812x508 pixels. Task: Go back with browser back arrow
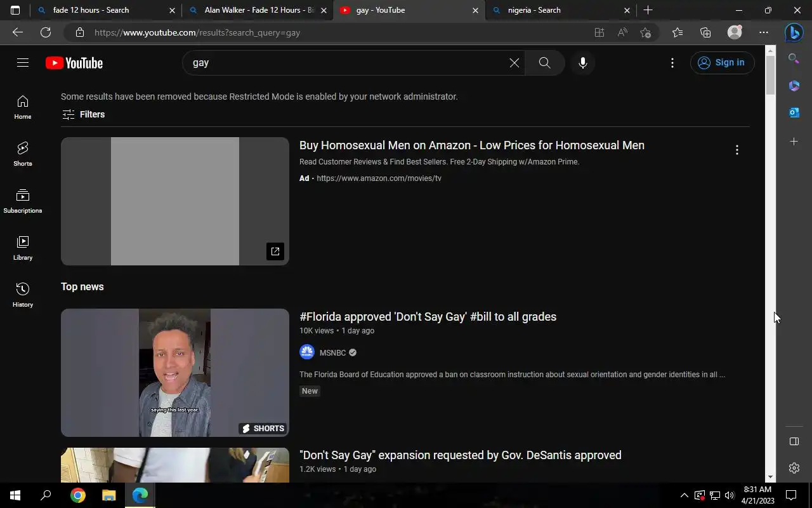pos(18,32)
